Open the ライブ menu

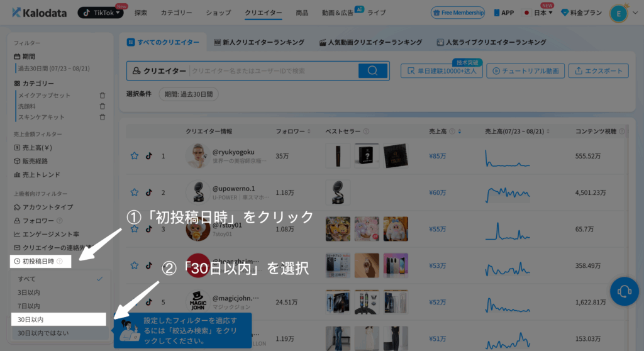click(x=376, y=13)
